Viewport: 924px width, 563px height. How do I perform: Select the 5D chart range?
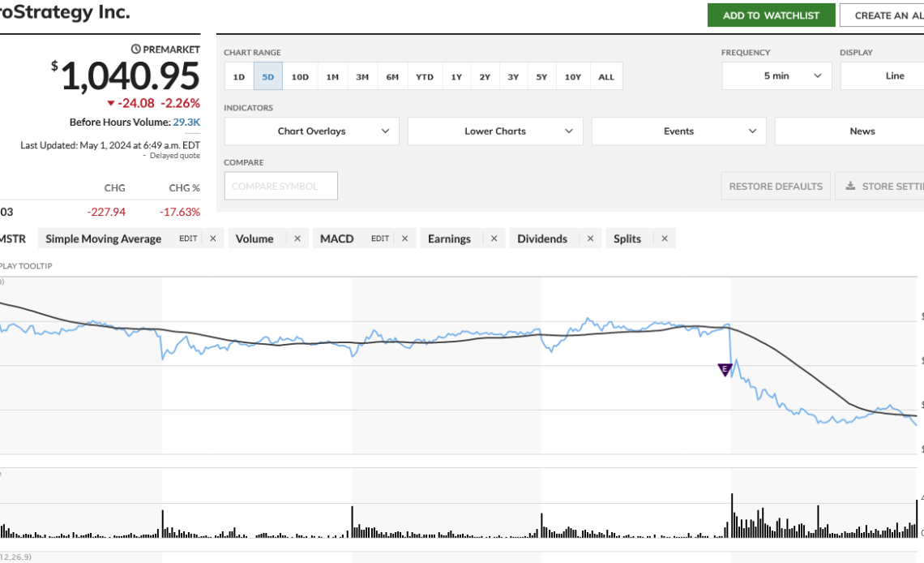coord(268,76)
